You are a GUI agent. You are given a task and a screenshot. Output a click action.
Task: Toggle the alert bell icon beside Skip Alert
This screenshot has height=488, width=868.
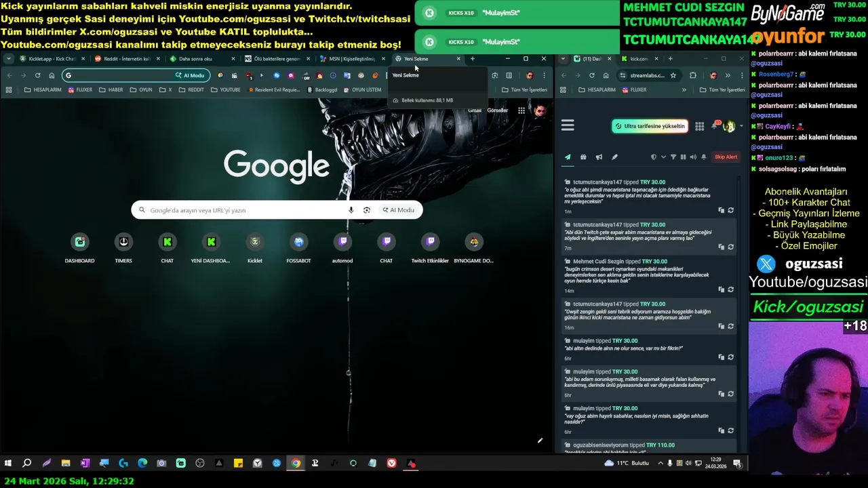(x=704, y=157)
